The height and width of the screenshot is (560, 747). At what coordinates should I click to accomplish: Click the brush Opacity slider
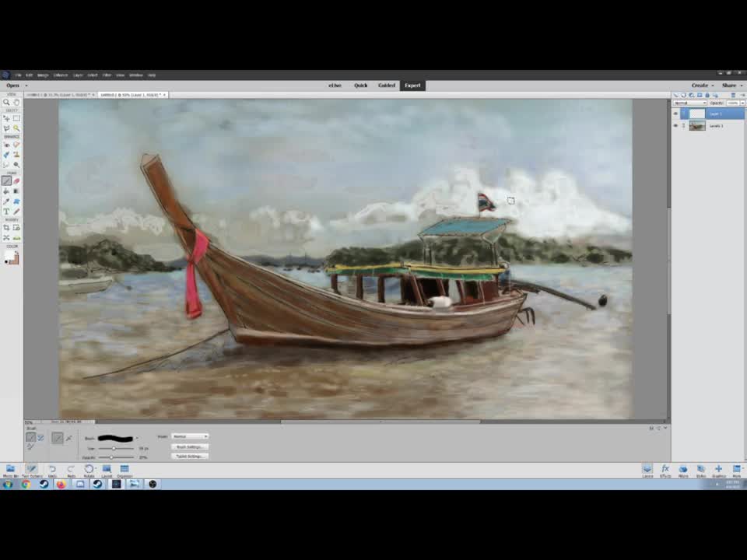[x=116, y=457]
